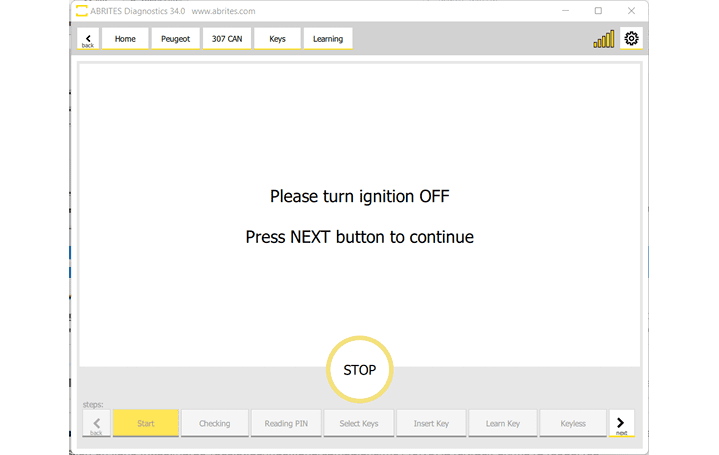Click the top back arrow button
This screenshot has height=455, width=719.
click(88, 39)
